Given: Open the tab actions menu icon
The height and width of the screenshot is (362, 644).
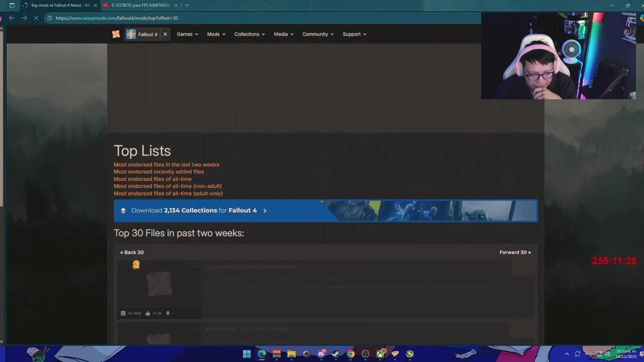Looking at the screenshot, I should click(x=12, y=6).
